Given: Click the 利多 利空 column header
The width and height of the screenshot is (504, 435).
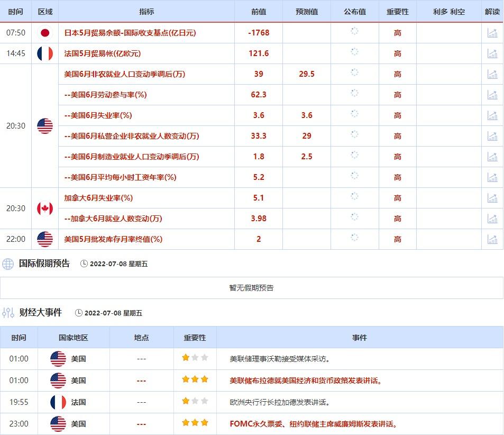Looking at the screenshot, I should pos(449,12).
